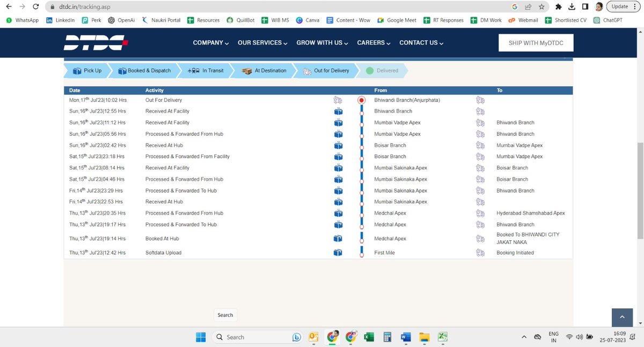Open the Google Meet bookmark

[396, 20]
